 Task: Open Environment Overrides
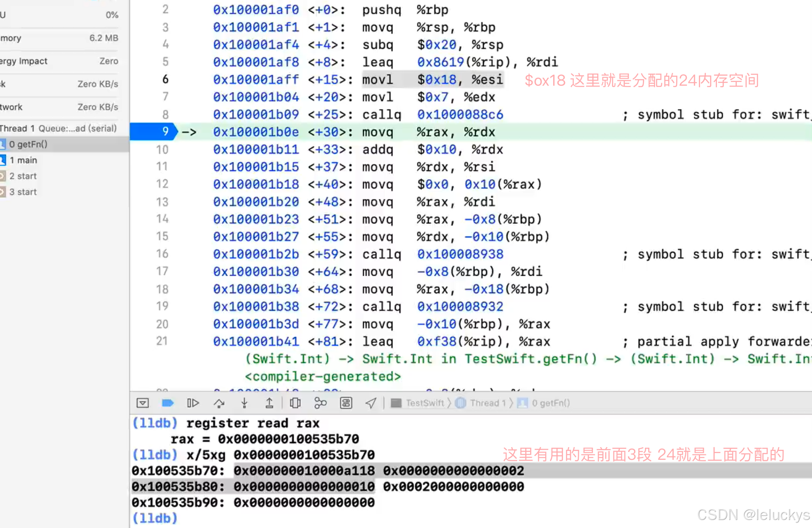(x=346, y=403)
